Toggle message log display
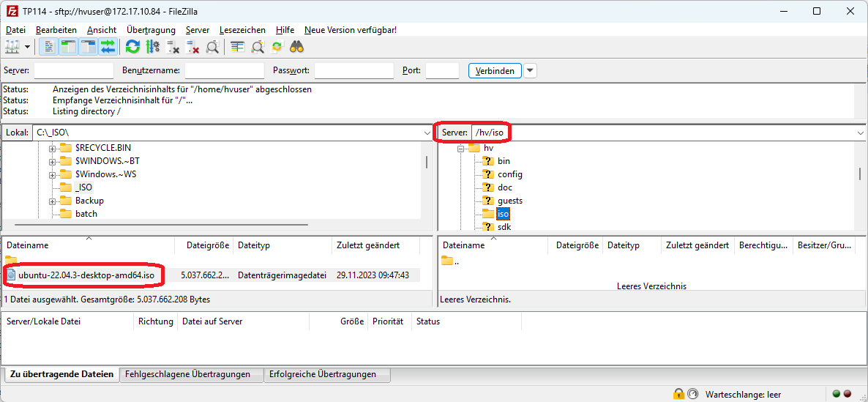 click(48, 47)
